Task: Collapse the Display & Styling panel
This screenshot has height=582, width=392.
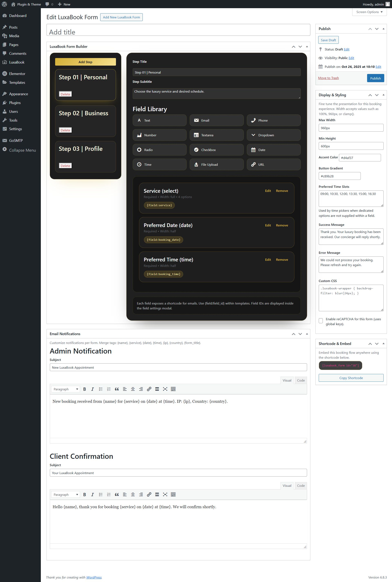Action: pos(383,95)
